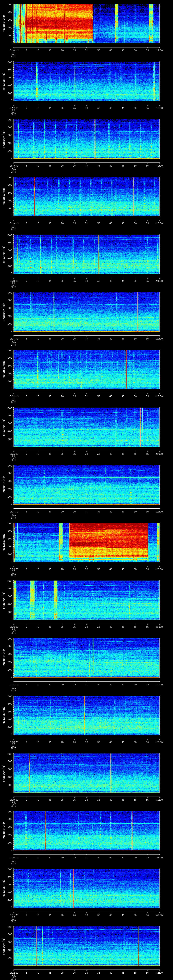This screenshot has height=980, width=173.
Task: Click the '0:18:00' start time label
Action: (14, 166)
